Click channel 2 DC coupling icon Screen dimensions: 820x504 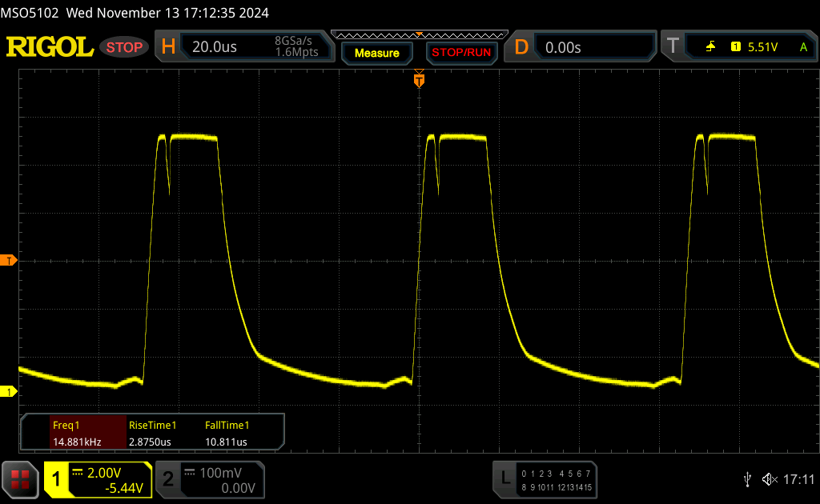click(x=190, y=473)
